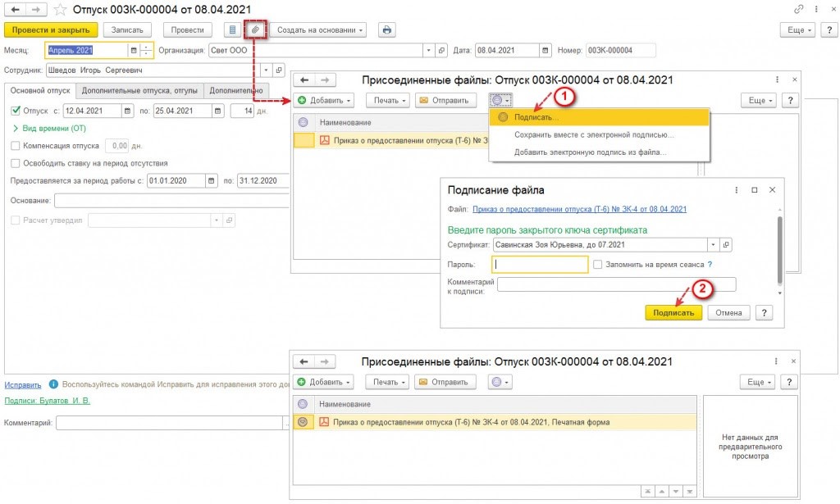The height and width of the screenshot is (504, 840).
Task: Click the paperclip attached files icon
Action: click(255, 30)
